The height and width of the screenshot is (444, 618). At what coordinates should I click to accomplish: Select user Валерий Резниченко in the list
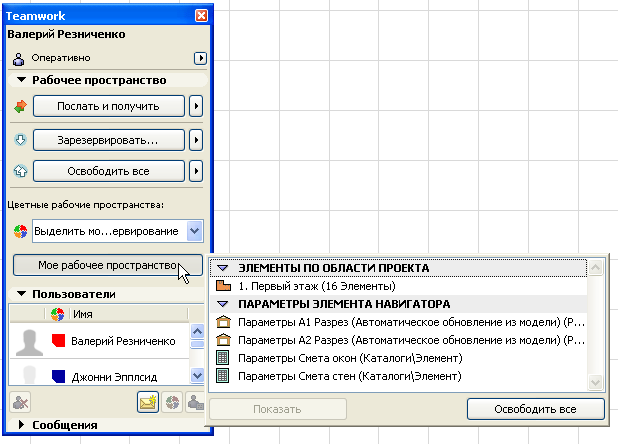click(99, 341)
